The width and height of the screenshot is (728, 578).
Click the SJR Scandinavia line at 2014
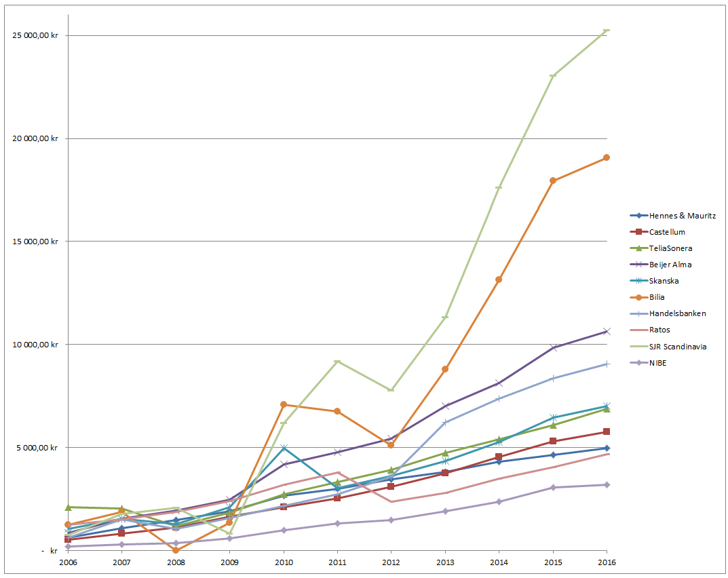(x=498, y=187)
